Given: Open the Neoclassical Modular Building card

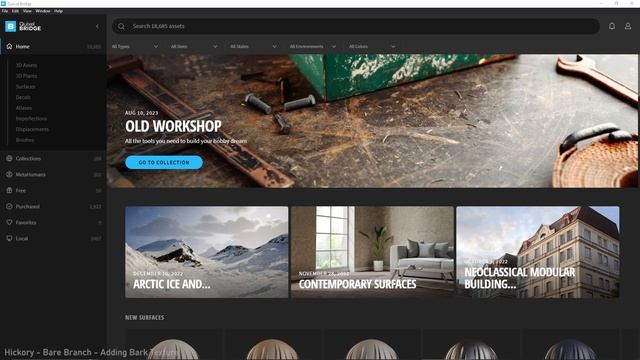Looking at the screenshot, I should point(538,252).
